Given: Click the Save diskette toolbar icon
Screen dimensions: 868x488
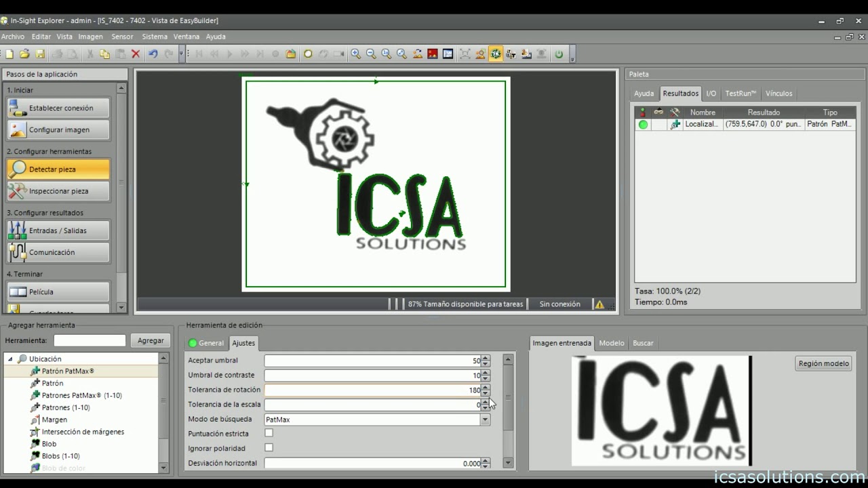Looking at the screenshot, I should coord(40,54).
